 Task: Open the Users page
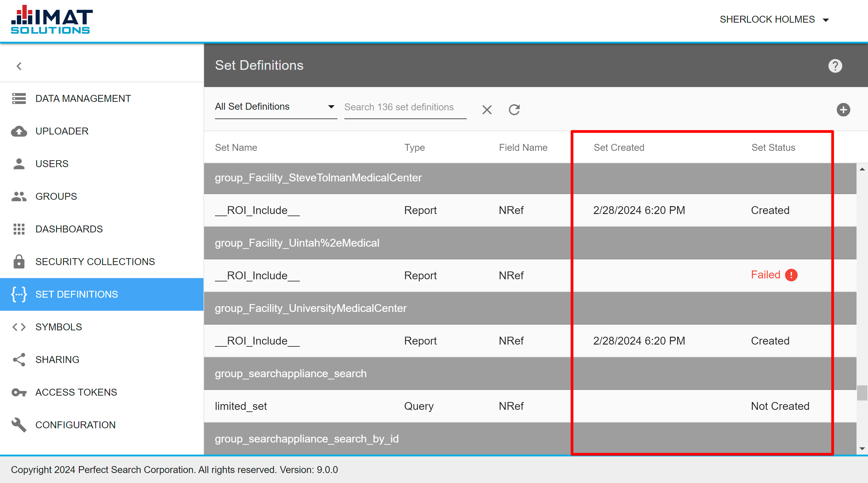(102, 164)
